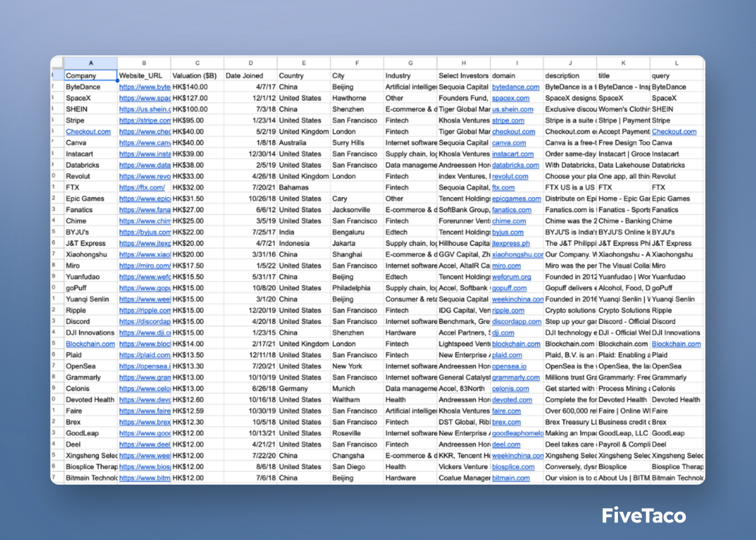
Task: Select column A header
Action: pos(91,63)
